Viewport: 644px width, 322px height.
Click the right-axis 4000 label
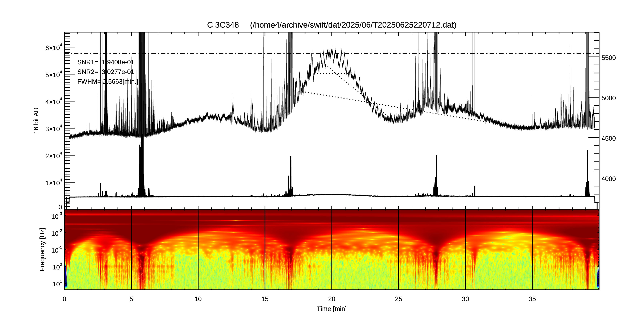click(609, 179)
